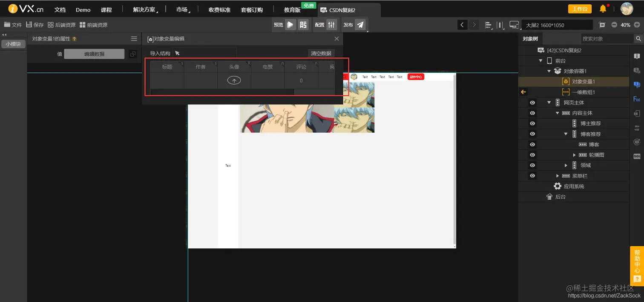Toggle the 菜单栏 eye icon
Image resolution: width=644 pixels, height=302 pixels.
532,176
